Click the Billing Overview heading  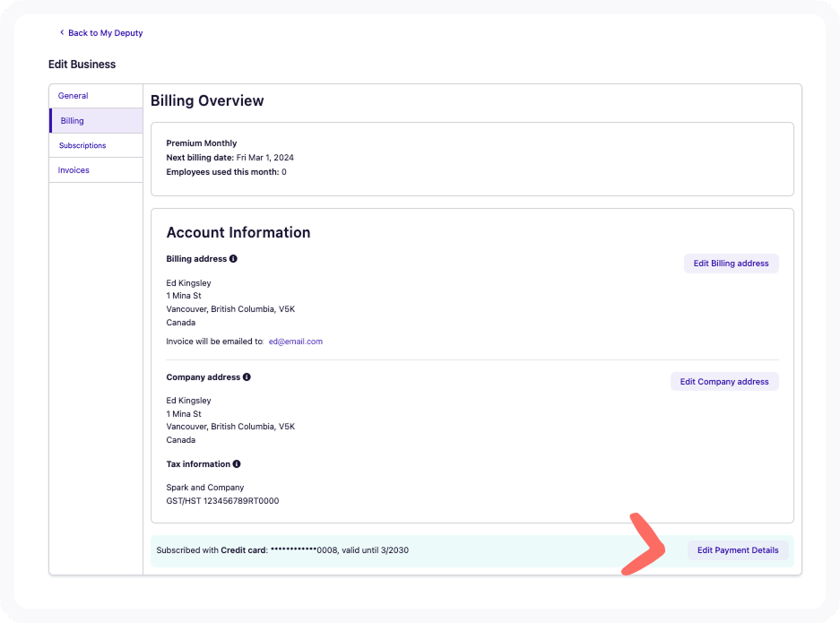[207, 101]
